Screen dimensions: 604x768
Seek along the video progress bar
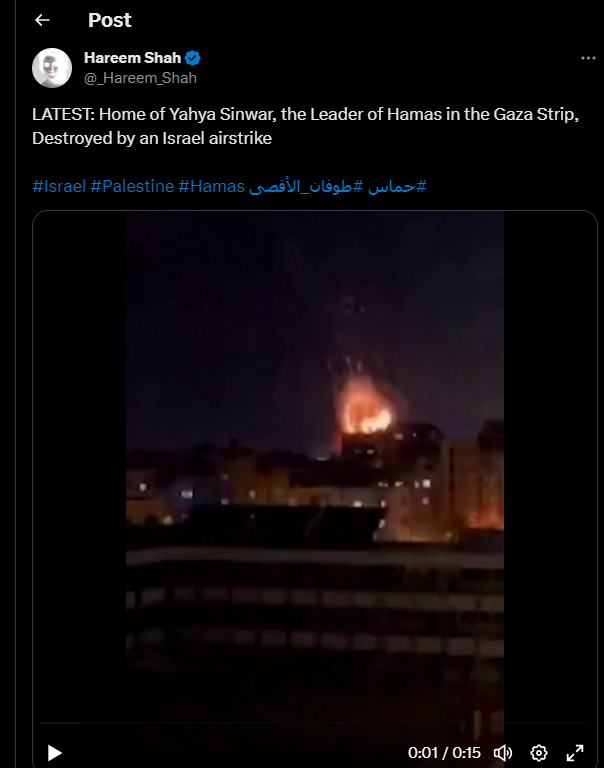coord(314,722)
